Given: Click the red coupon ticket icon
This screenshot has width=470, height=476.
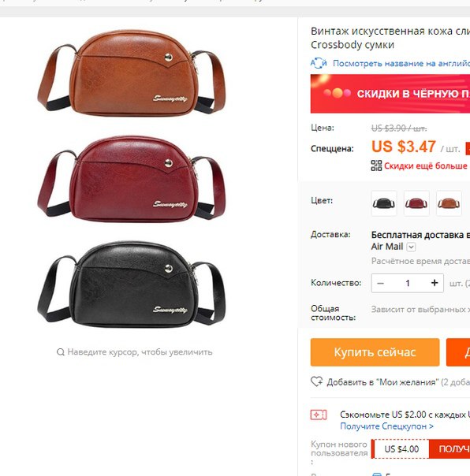Looking at the screenshot, I should click(x=318, y=415).
